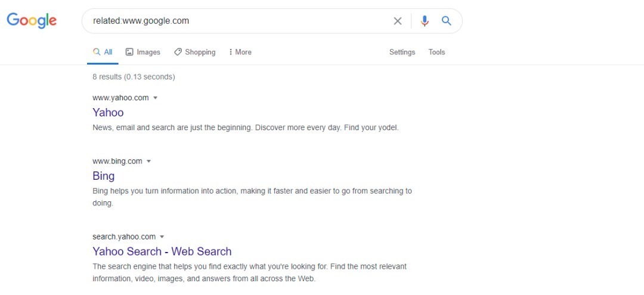Open Yahoo Search - Web Search link
This screenshot has height=295, width=644.
[162, 251]
